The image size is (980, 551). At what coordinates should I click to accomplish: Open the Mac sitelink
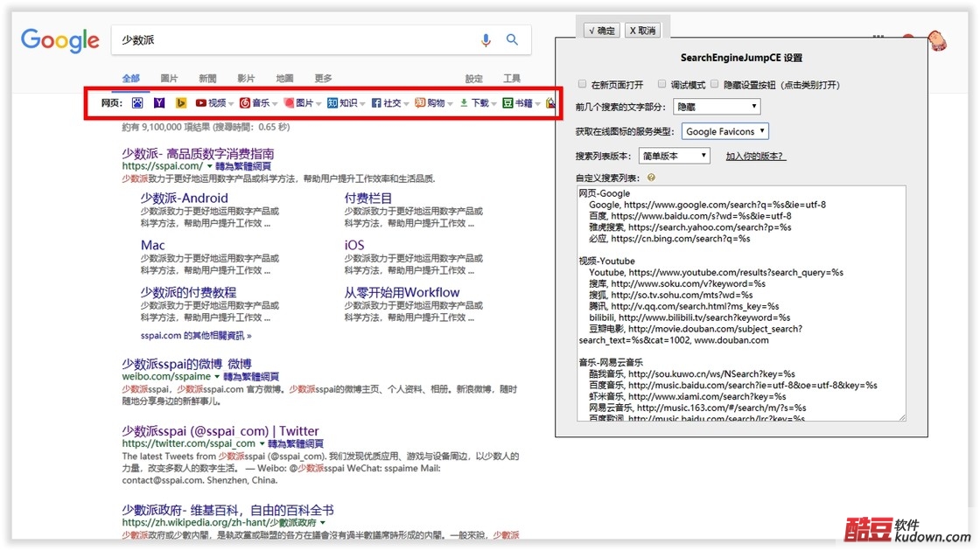pyautogui.click(x=153, y=245)
